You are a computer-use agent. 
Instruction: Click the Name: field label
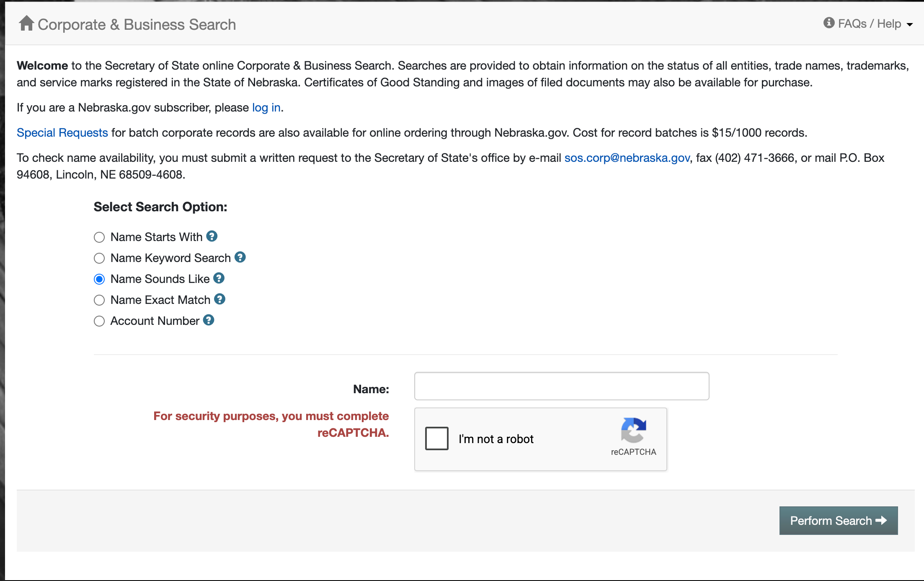point(371,389)
